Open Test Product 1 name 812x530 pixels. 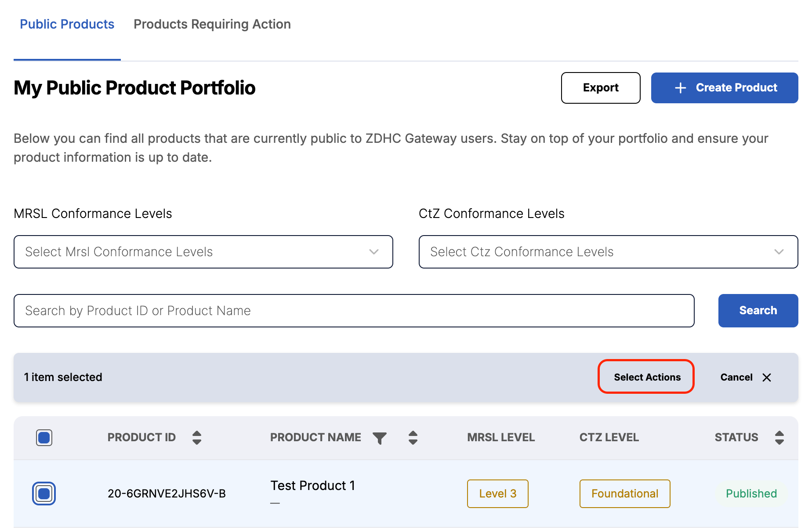[313, 485]
